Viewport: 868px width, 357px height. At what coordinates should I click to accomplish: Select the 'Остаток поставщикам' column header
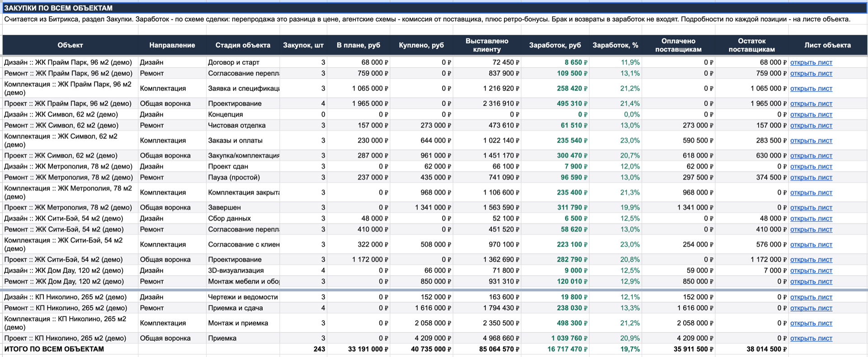pos(752,45)
